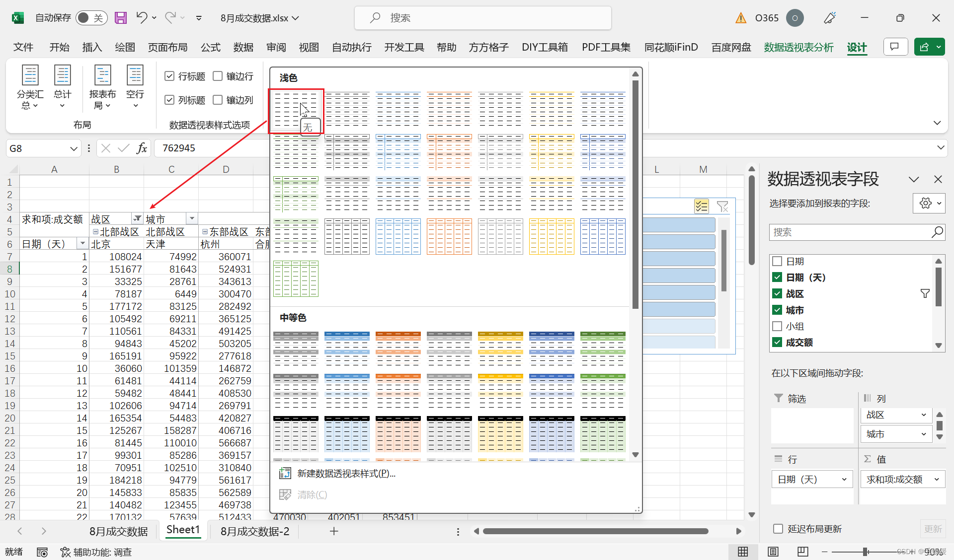This screenshot has height=560, width=954.
Task: Open the 插入 ribbon tab
Action: (x=92, y=47)
